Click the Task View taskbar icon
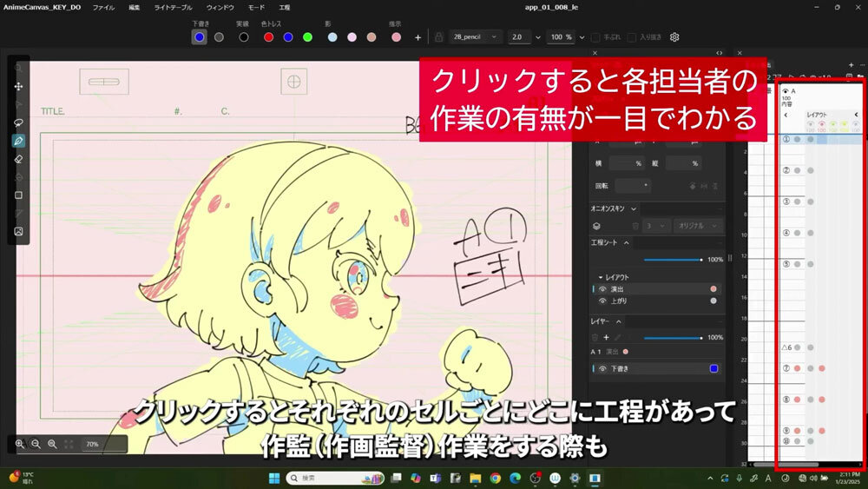 pyautogui.click(x=396, y=478)
